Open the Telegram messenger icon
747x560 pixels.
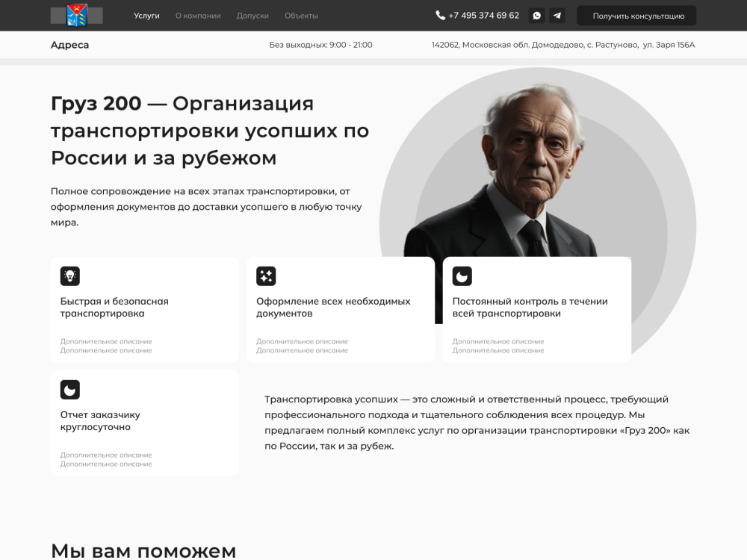(x=557, y=16)
